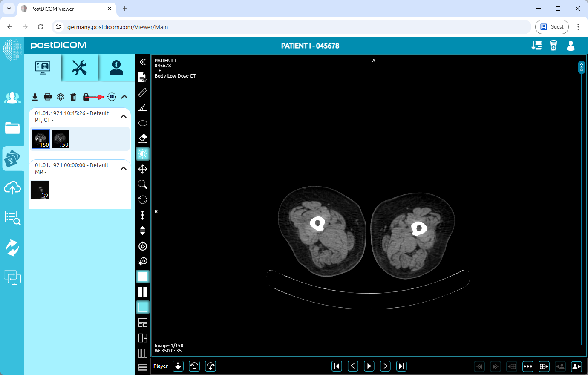This screenshot has height=375, width=588.
Task: Collapse the PT, CT series group
Action: 124,115
